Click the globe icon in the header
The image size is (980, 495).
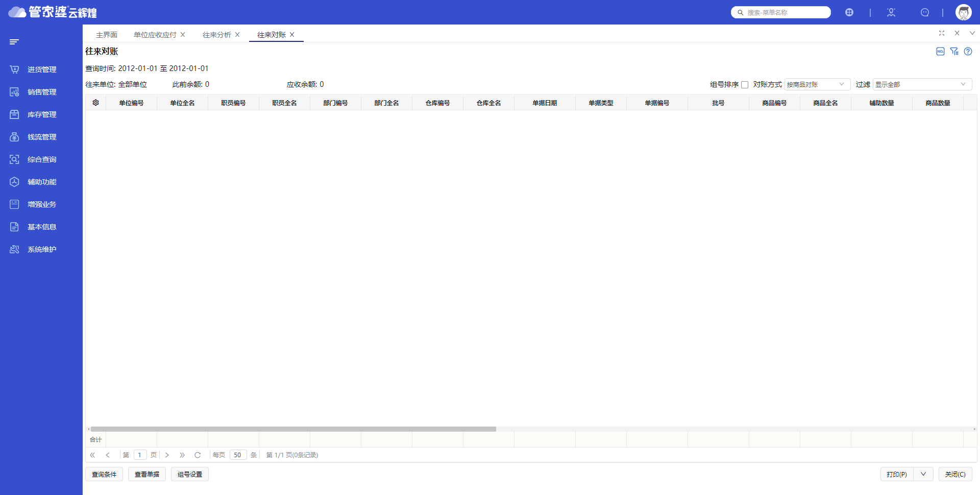(x=849, y=12)
